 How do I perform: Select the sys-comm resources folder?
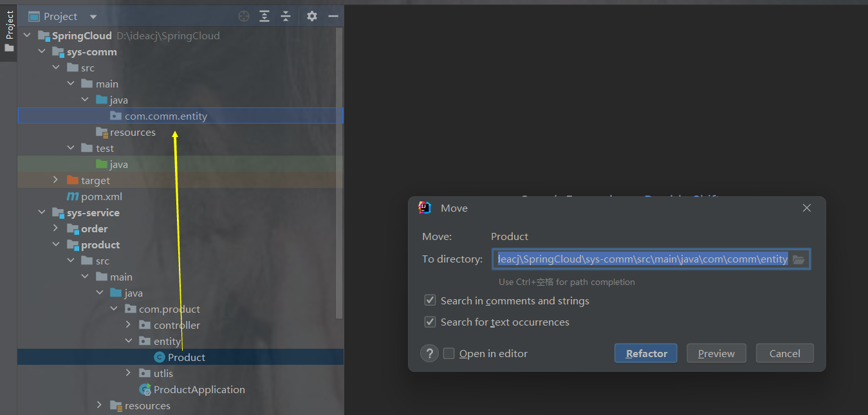pos(133,133)
